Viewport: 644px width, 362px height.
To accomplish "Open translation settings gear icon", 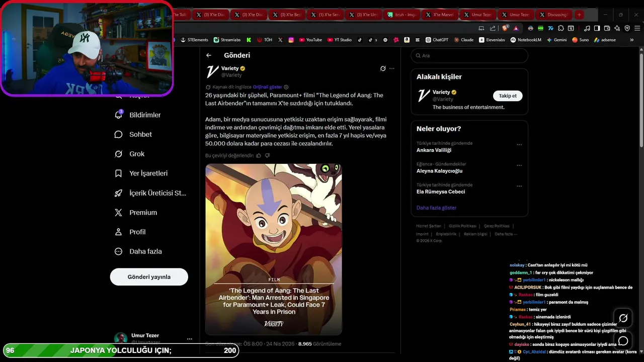I will (x=286, y=87).
